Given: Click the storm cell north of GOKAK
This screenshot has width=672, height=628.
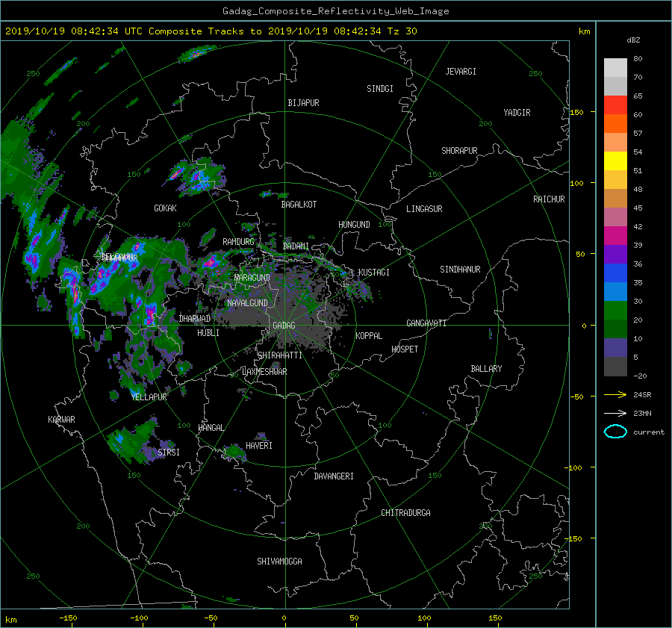Looking at the screenshot, I should click(195, 177).
